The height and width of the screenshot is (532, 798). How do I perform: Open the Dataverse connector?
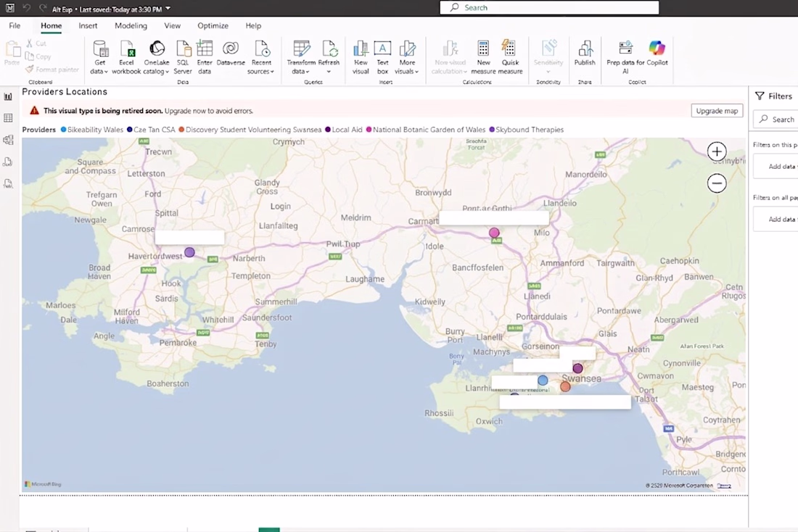pos(231,54)
